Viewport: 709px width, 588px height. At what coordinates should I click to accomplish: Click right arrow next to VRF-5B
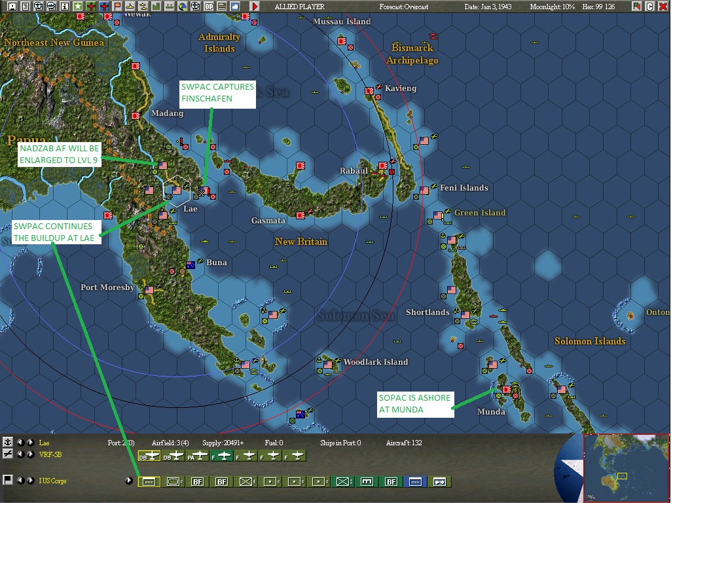click(x=30, y=454)
